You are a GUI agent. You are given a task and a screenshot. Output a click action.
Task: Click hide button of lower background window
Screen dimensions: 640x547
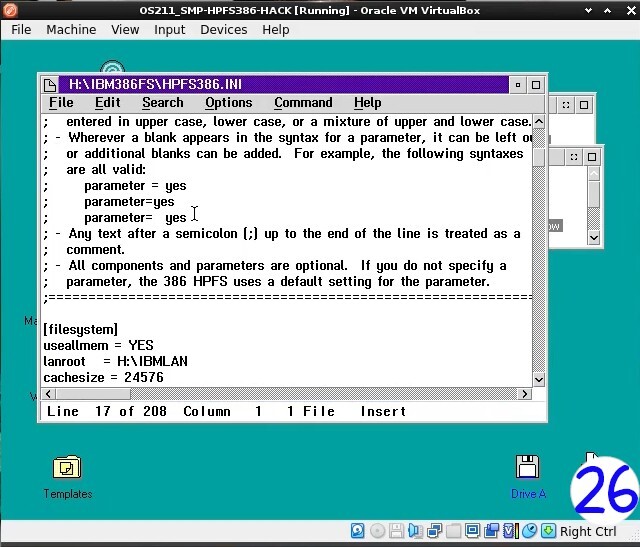tap(574, 157)
